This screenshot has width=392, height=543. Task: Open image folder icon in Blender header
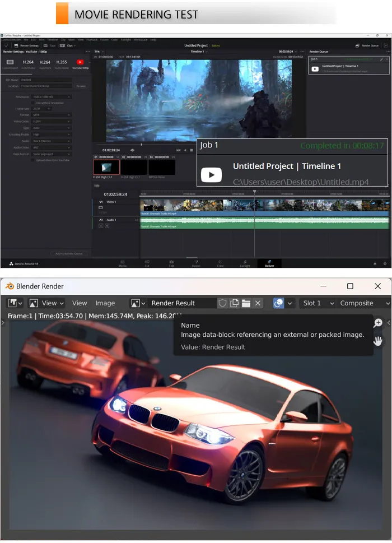point(246,303)
